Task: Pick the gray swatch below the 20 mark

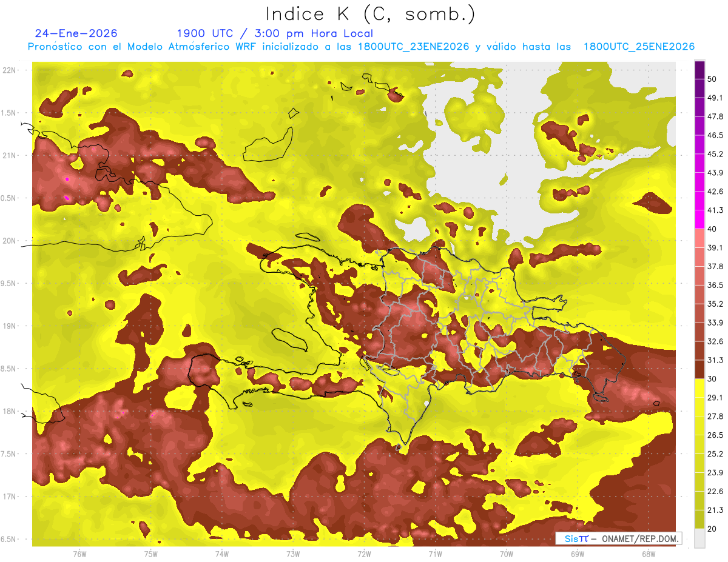Action: coord(699,538)
